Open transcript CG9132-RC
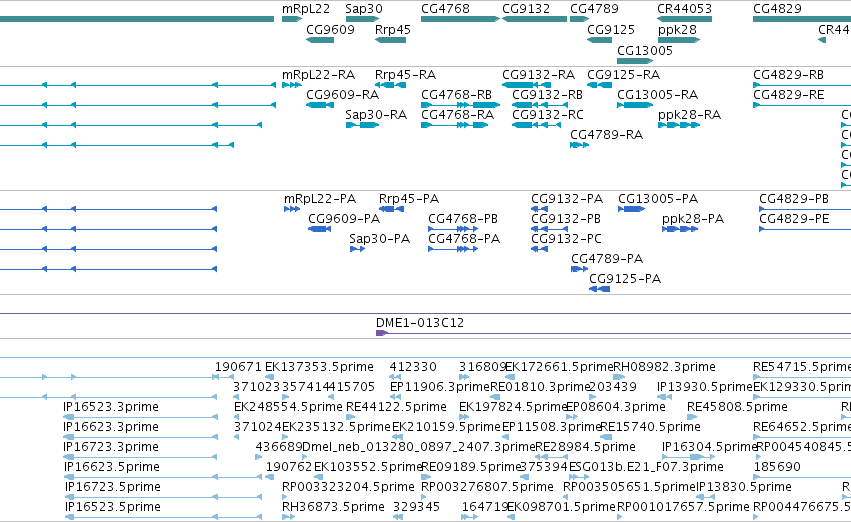This screenshot has height=522, width=851. 536,125
